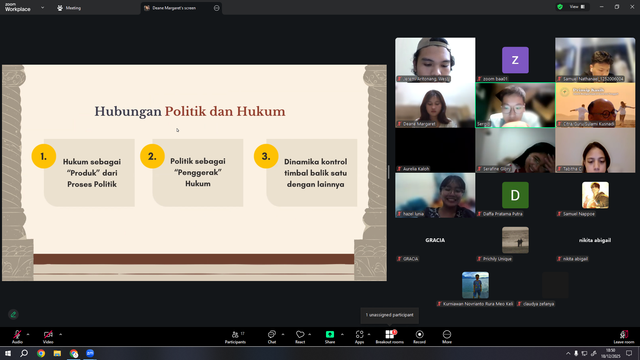
Task: Select Aurelia Kaloh's black video tile
Action: click(435, 150)
